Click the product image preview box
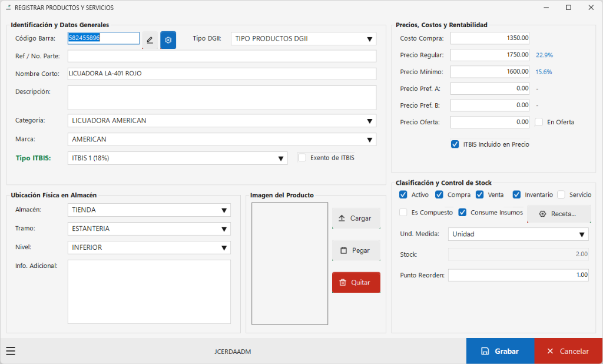603x364 pixels. point(290,263)
